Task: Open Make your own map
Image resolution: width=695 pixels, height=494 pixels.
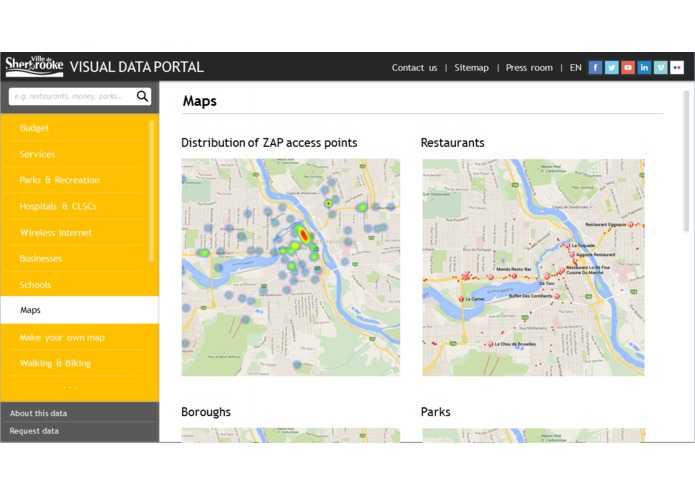Action: 62,338
